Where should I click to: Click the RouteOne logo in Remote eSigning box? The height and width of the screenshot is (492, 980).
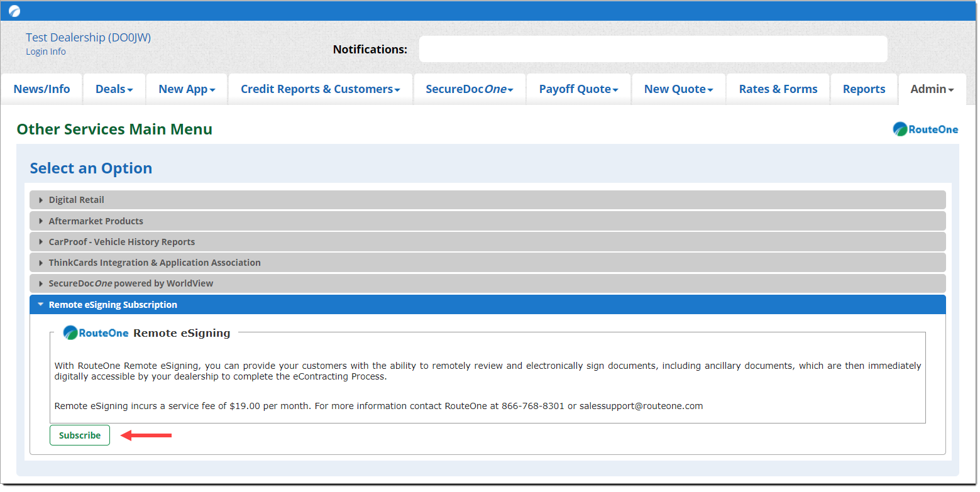pos(96,333)
